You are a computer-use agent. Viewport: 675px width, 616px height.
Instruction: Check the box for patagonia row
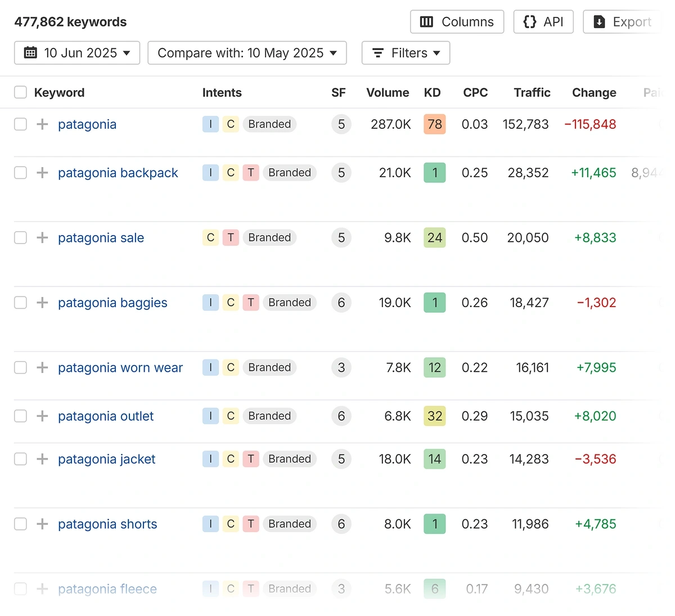(20, 124)
